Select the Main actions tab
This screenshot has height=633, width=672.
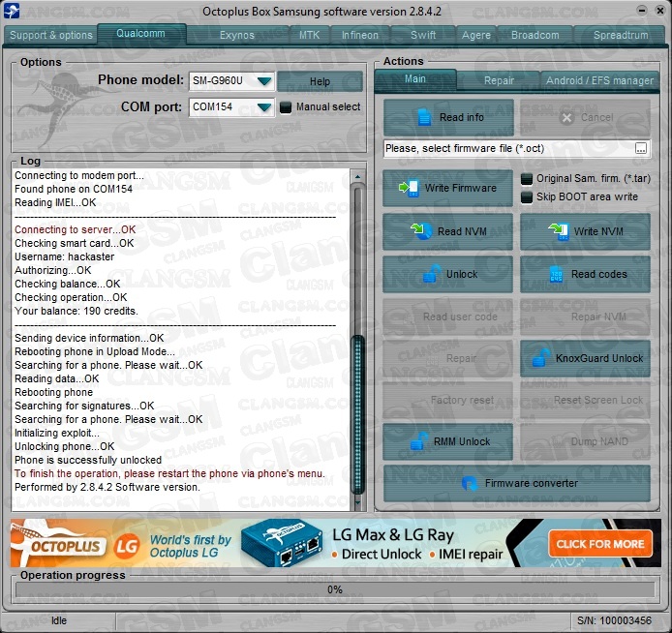[414, 79]
